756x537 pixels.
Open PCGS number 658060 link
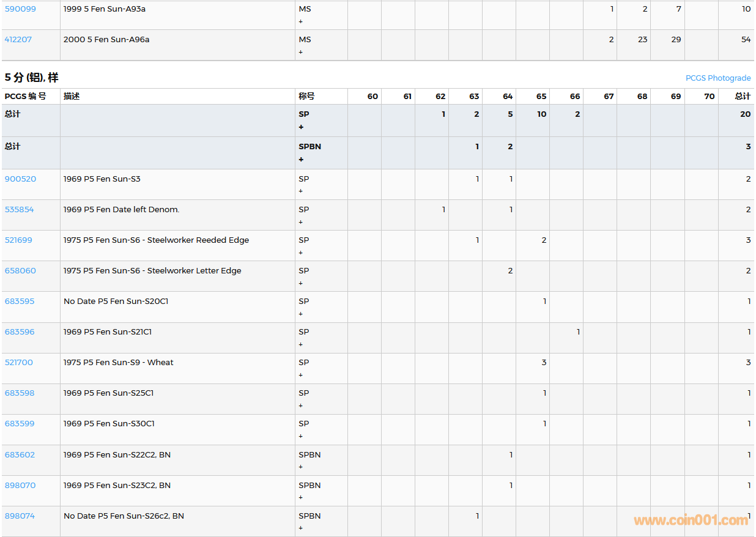pyautogui.click(x=19, y=271)
